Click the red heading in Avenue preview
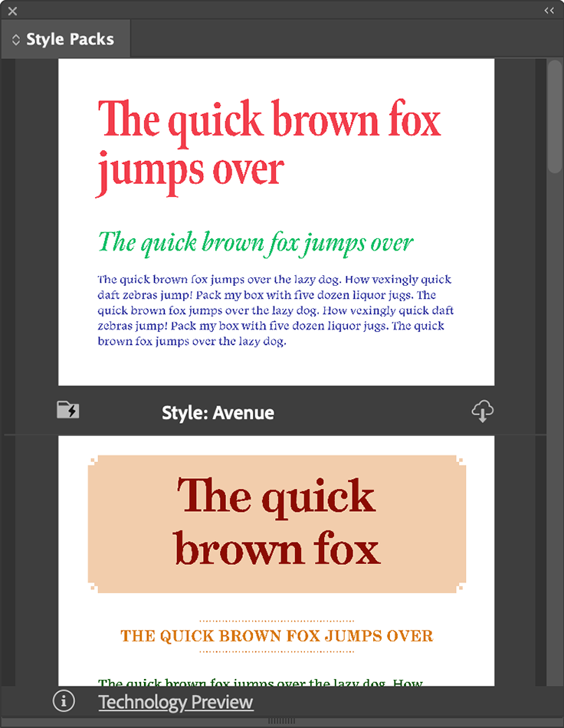This screenshot has width=564, height=728. point(269,146)
